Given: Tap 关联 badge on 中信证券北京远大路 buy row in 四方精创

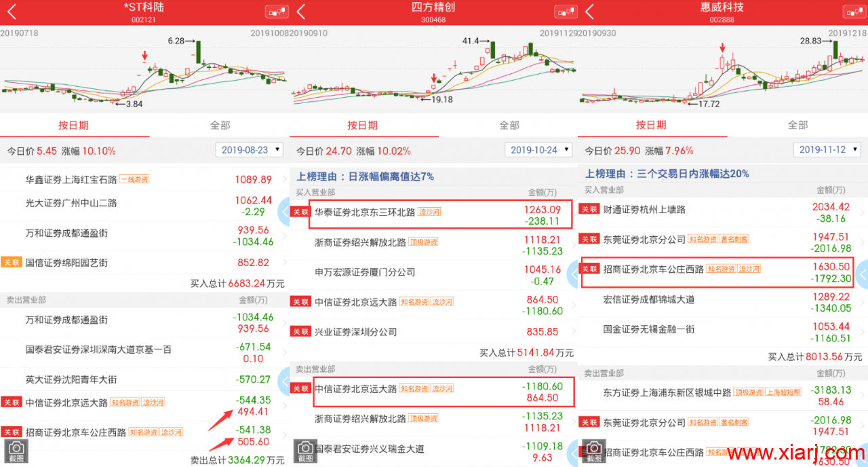Looking at the screenshot, I should (300, 302).
